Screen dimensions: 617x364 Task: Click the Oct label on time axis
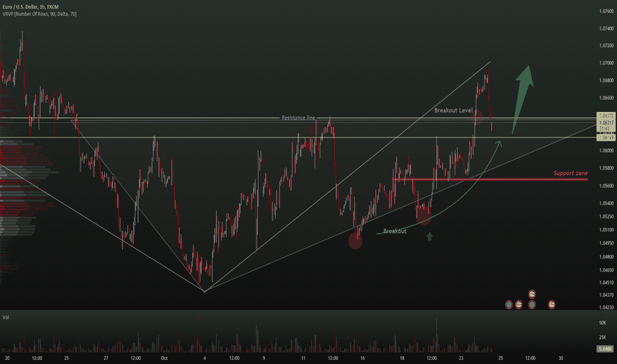point(164,358)
